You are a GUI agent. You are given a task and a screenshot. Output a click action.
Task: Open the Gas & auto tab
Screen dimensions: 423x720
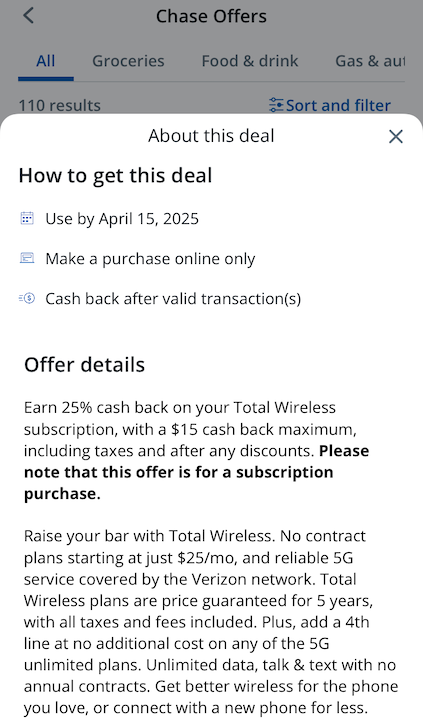tap(370, 61)
